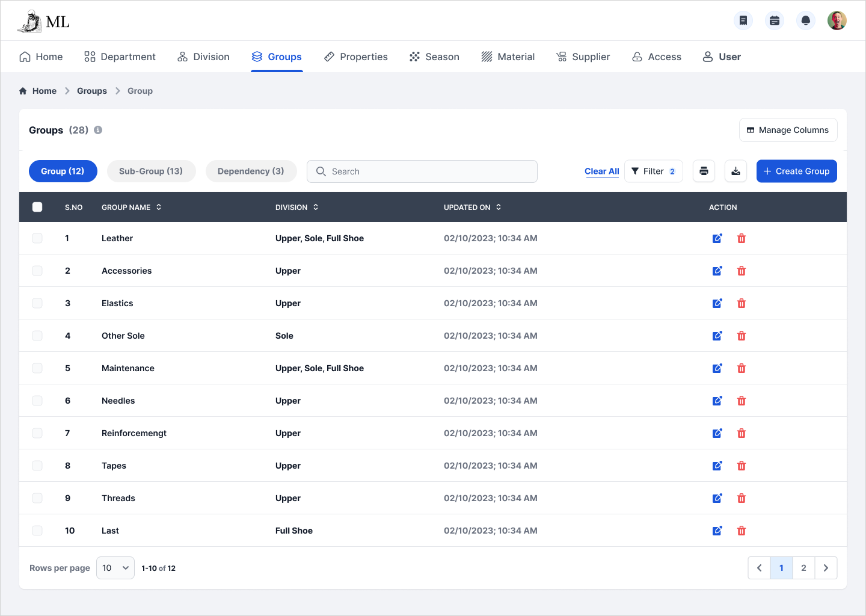Viewport: 866px width, 616px height.
Task: Edit the Needles group
Action: click(717, 401)
